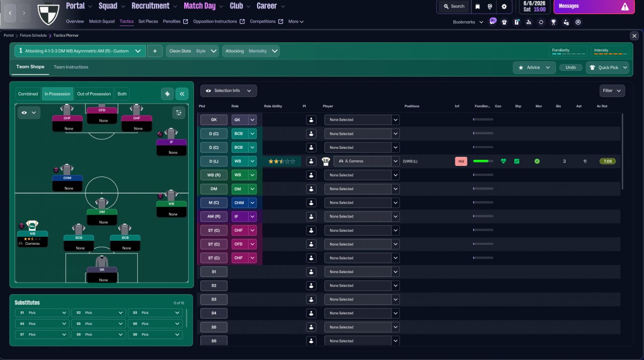Close the Tactics Planner with X
This screenshot has width=644, height=360.
coord(634,36)
